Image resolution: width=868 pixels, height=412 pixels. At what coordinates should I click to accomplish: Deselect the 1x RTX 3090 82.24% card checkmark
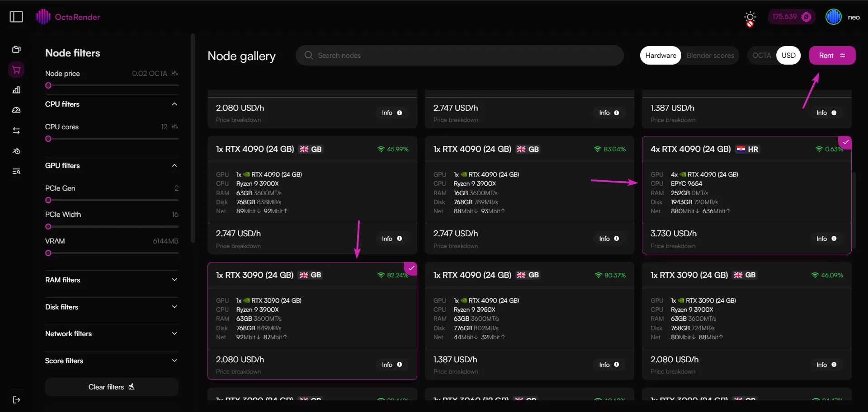point(411,268)
